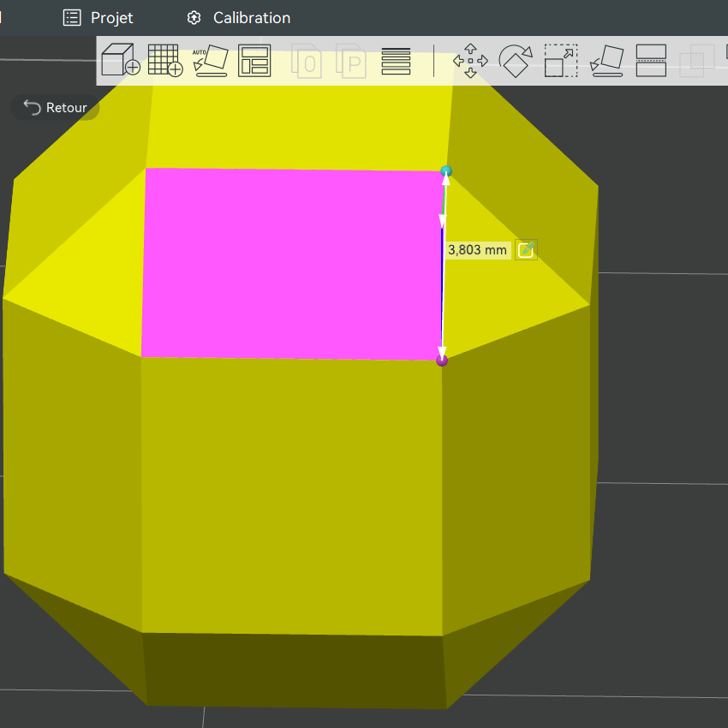This screenshot has height=728, width=728.
Task: Edit the 3,803 mm measurement value
Action: coord(526,250)
